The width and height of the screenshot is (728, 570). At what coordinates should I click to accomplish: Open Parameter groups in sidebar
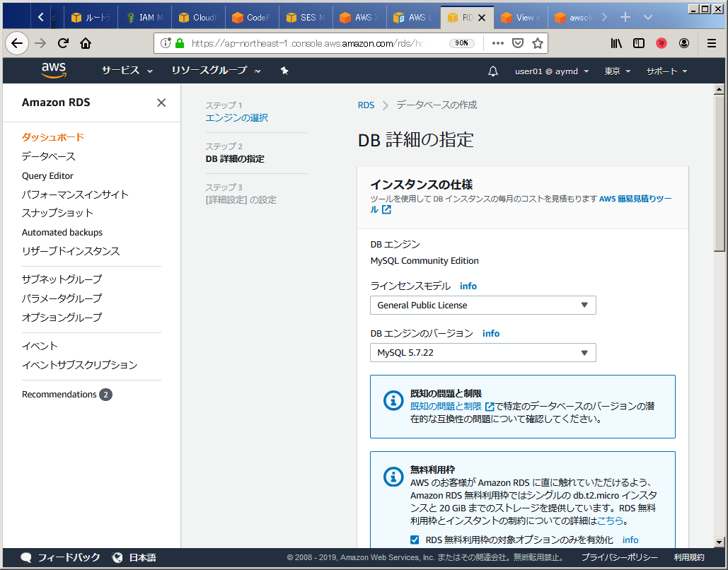pos(62,298)
